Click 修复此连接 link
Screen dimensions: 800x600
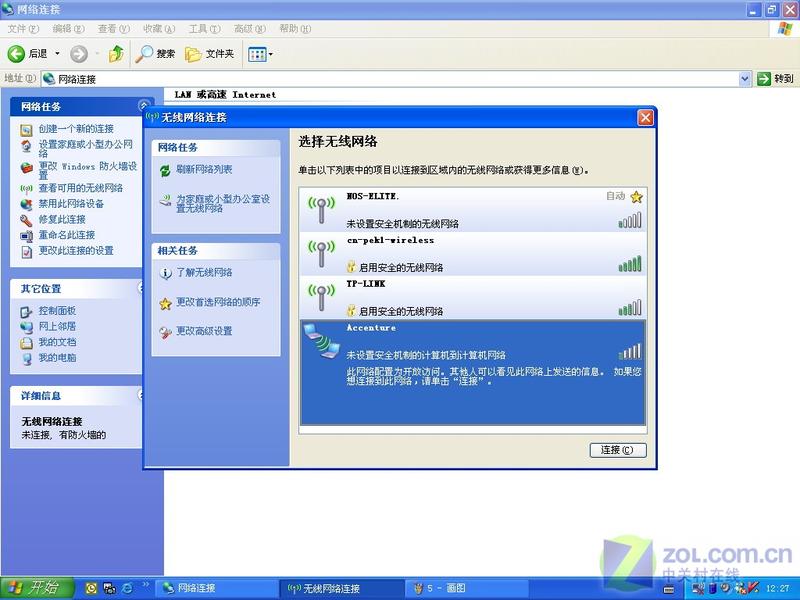pos(62,219)
